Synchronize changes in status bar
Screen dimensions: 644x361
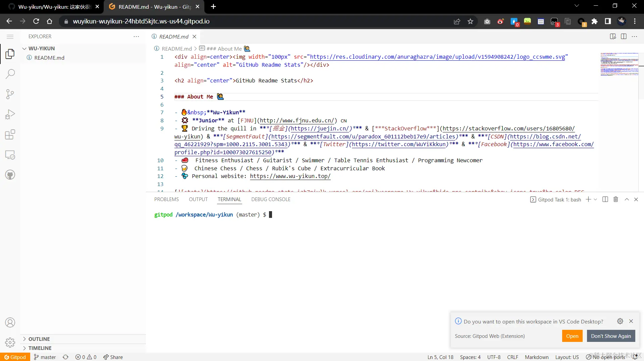(x=66, y=357)
